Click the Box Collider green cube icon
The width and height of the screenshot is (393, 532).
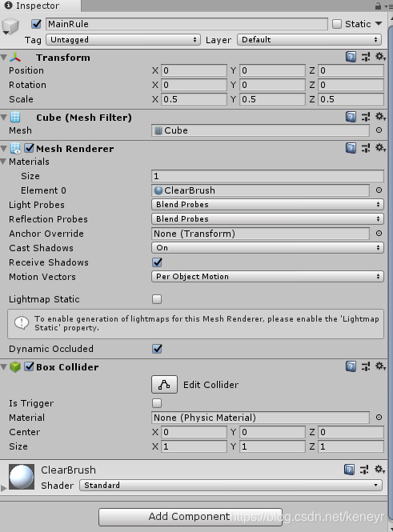point(15,366)
